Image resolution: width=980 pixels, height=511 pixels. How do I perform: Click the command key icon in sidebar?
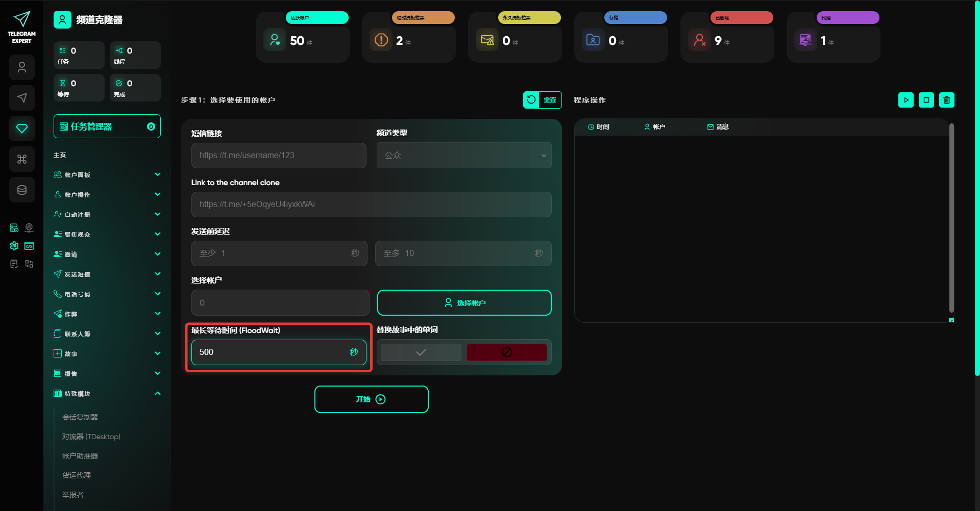click(22, 159)
